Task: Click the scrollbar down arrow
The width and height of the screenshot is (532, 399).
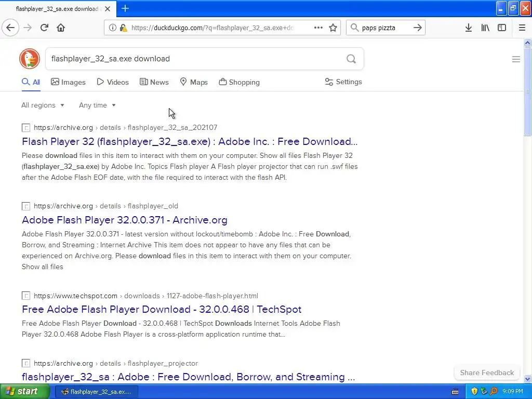Action: [x=527, y=379]
